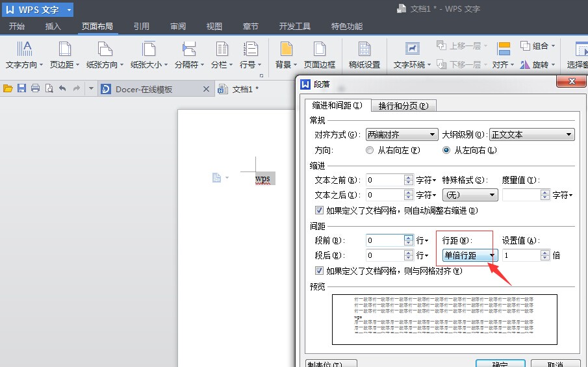Image resolution: width=588 pixels, height=367 pixels.
Task: Select 从左向右 direction radio button
Action: [x=446, y=150]
